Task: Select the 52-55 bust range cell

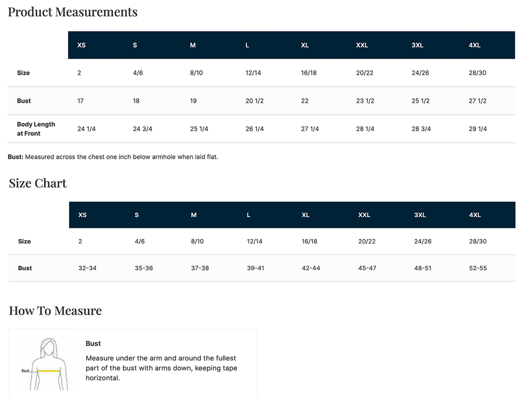Action: point(478,268)
